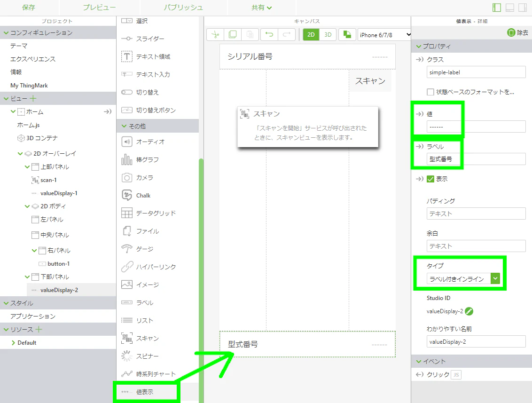Uncheck the 表示 checkbox

tap(430, 179)
